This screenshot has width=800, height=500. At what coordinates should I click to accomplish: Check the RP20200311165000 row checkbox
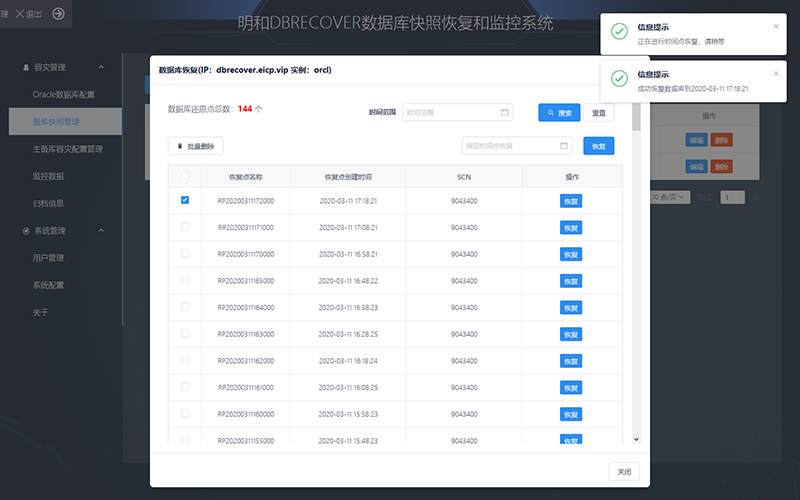point(185,280)
